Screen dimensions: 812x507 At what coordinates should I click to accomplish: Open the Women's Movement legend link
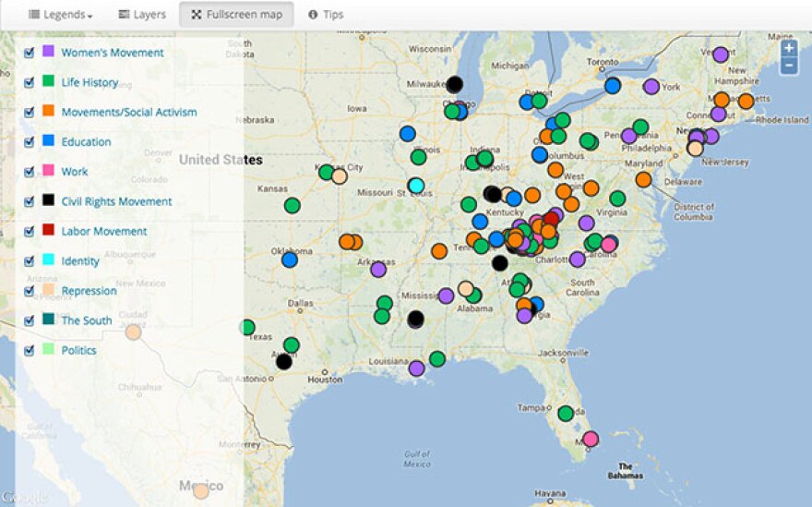113,53
